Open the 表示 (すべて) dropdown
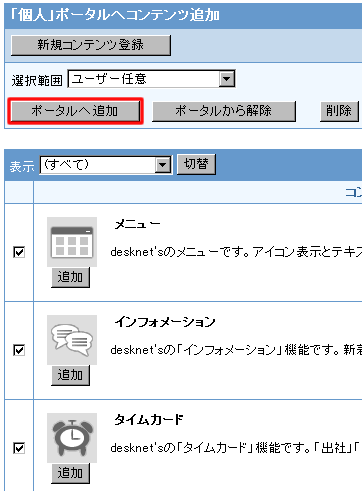 (x=106, y=165)
